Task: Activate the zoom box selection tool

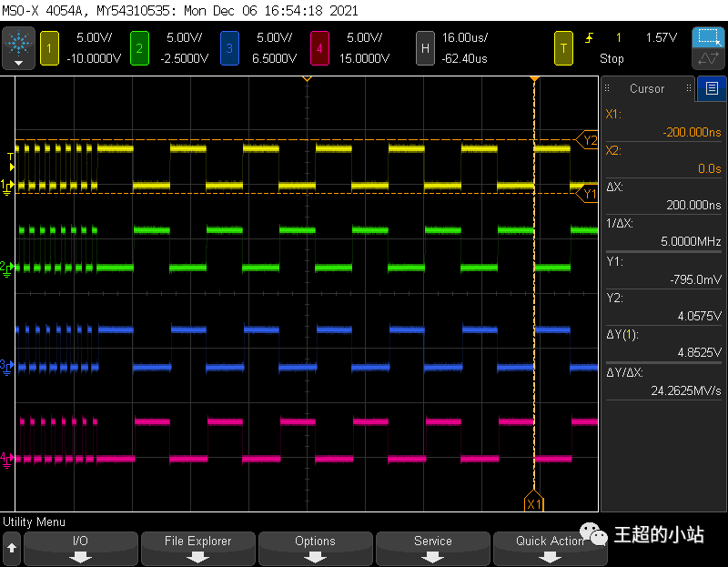Action: click(707, 38)
